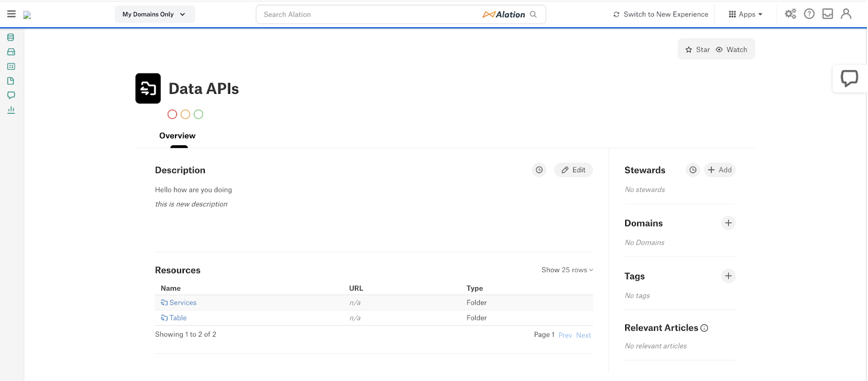Click the plus icon next to Domains

pos(728,223)
